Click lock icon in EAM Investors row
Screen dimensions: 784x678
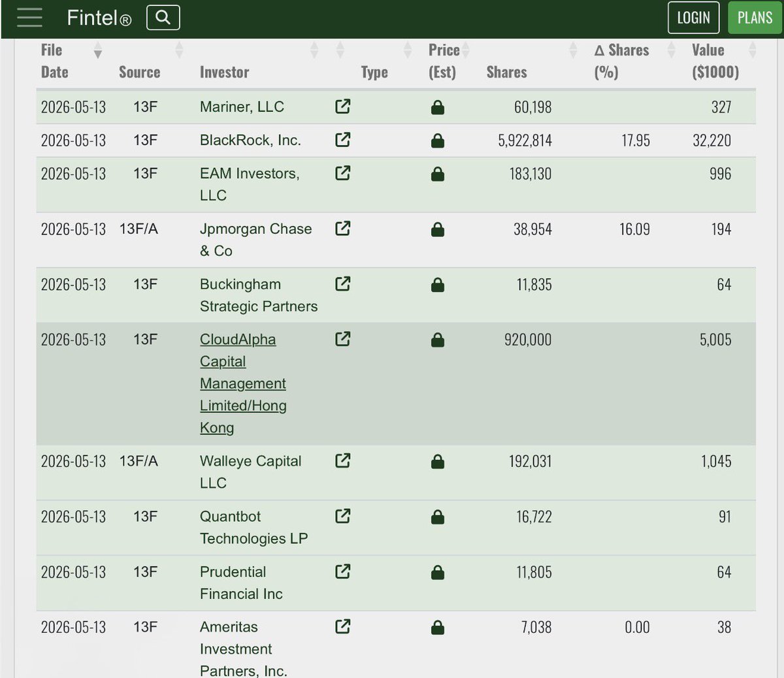pos(438,174)
